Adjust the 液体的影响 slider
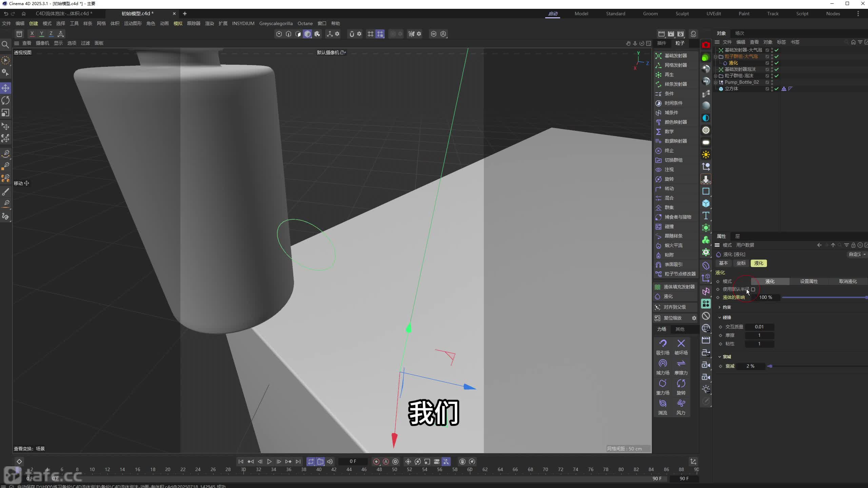868x488 pixels. pyautogui.click(x=825, y=297)
